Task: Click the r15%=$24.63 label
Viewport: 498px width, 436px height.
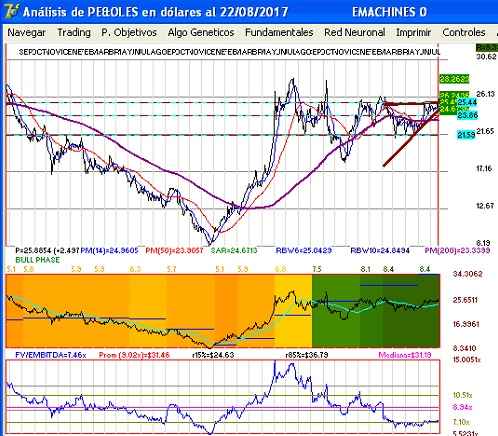Action: (x=214, y=355)
